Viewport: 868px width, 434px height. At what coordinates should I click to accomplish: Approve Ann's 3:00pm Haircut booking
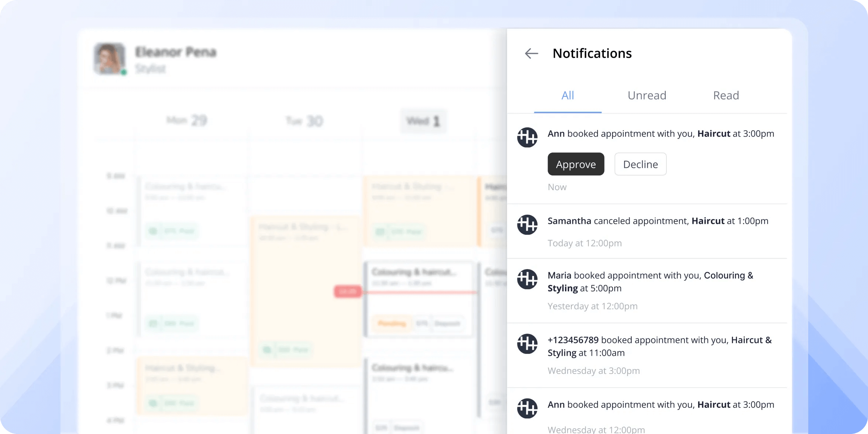point(576,164)
